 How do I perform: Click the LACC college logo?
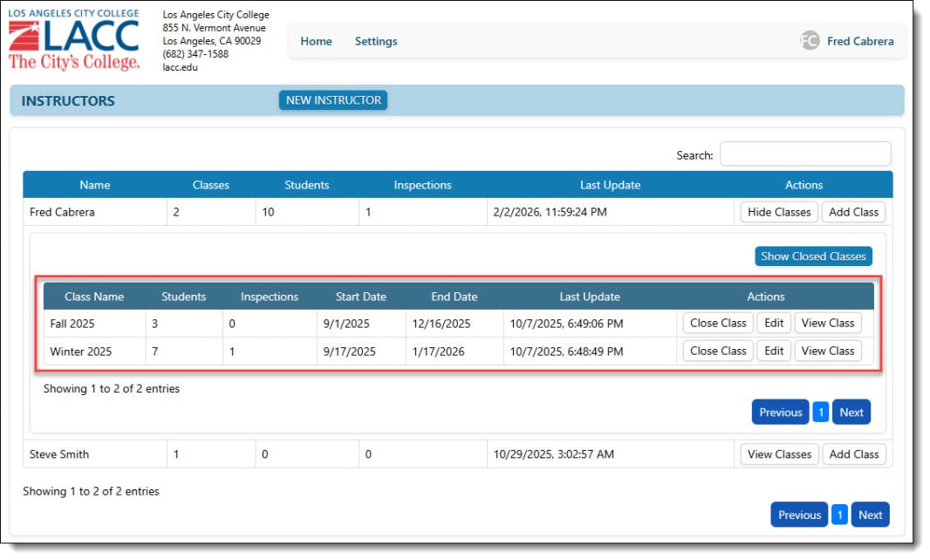point(74,40)
